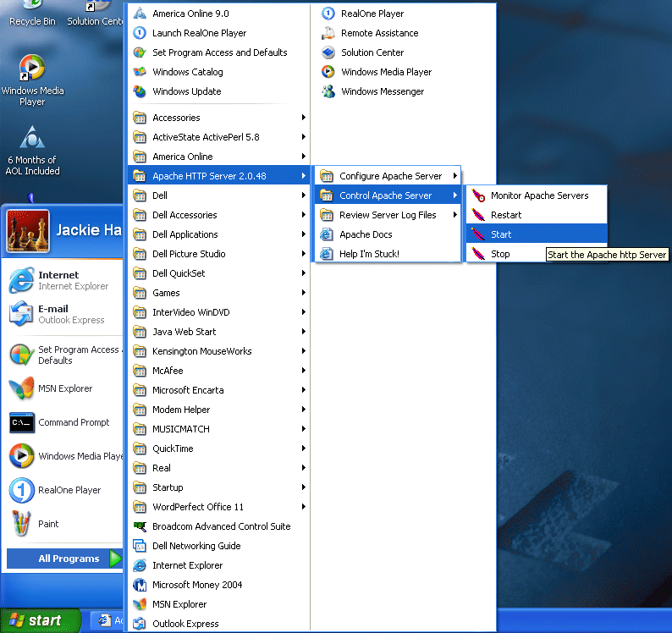The width and height of the screenshot is (672, 633).
Task: Open Kensington MouseWorks folder entry
Action: pos(219,351)
